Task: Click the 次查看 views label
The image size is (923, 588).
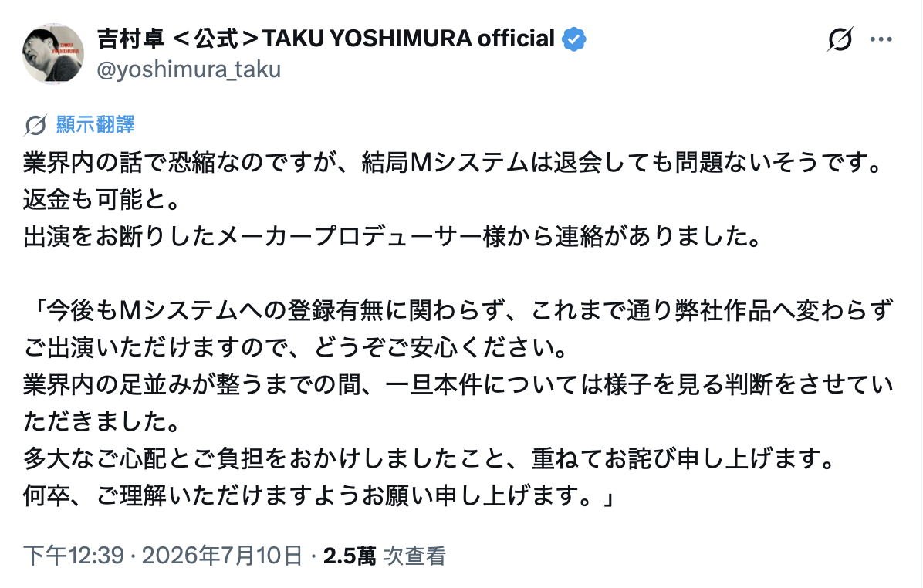Action: click(414, 556)
